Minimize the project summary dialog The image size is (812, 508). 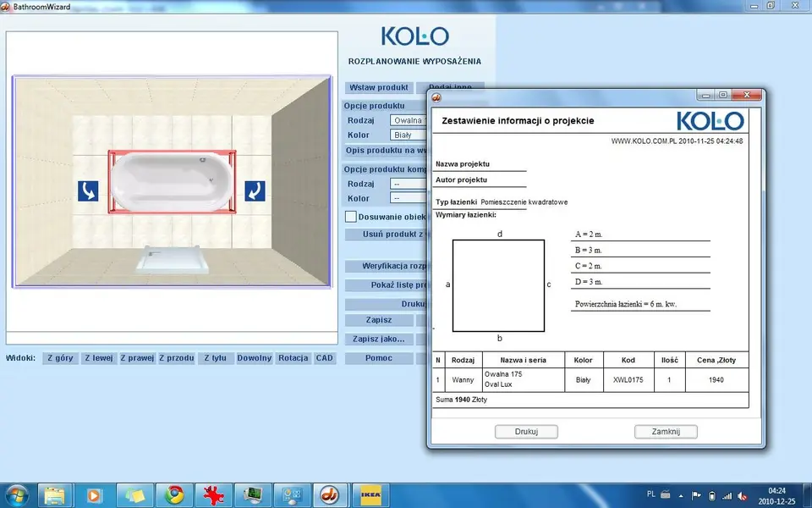click(x=705, y=95)
